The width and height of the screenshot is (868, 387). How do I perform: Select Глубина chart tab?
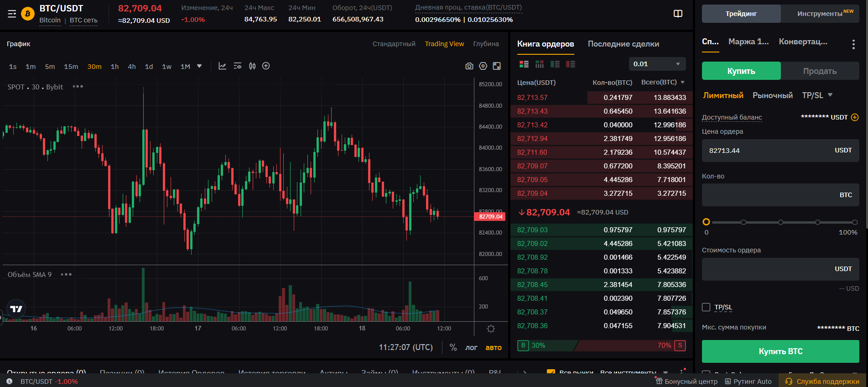pyautogui.click(x=486, y=44)
